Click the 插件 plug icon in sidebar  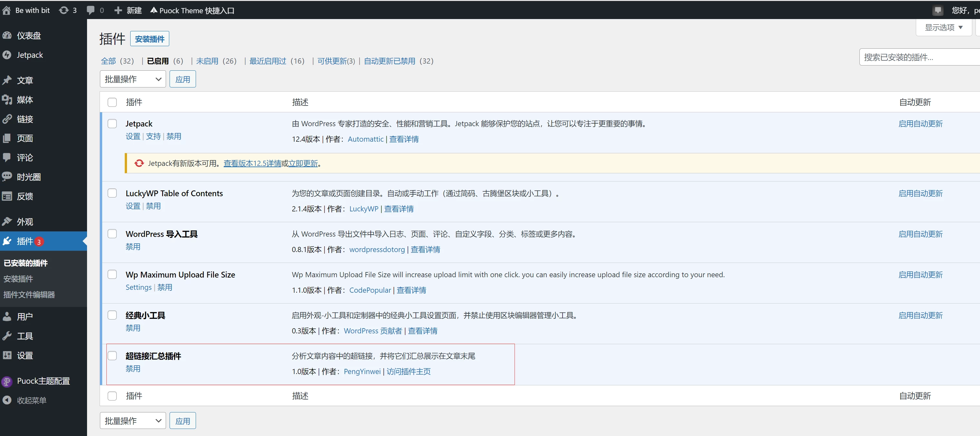[x=7, y=241]
